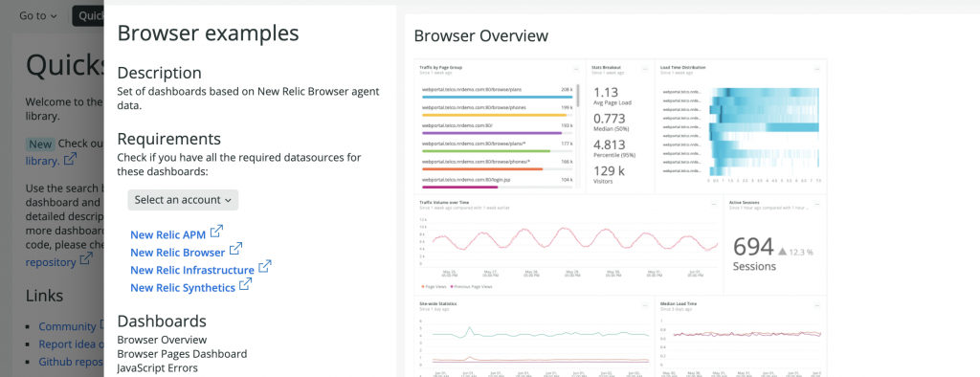Click the Traffic by Page Group list scrollbar

coord(579,95)
